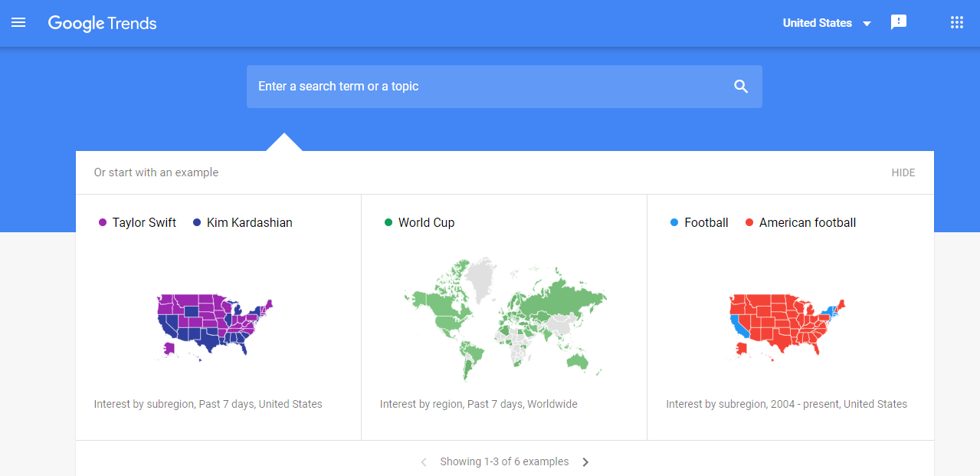Open the United States region dropdown
The image size is (980, 476).
(x=817, y=23)
